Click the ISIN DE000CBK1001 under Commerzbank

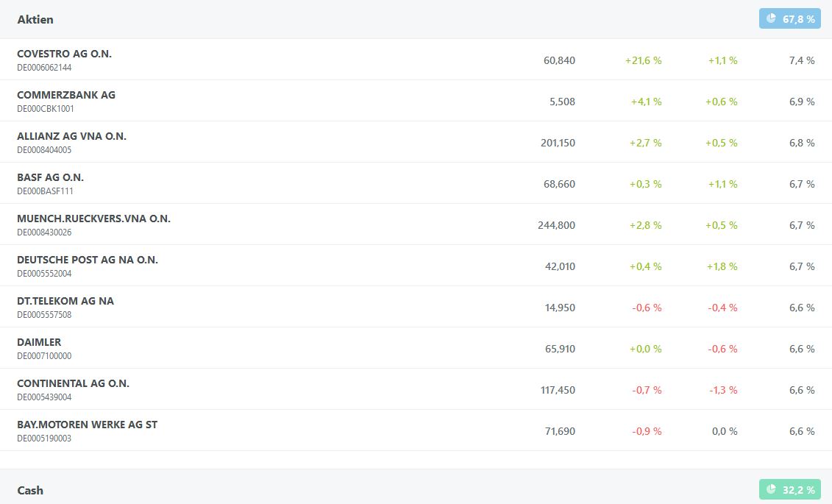(46, 109)
